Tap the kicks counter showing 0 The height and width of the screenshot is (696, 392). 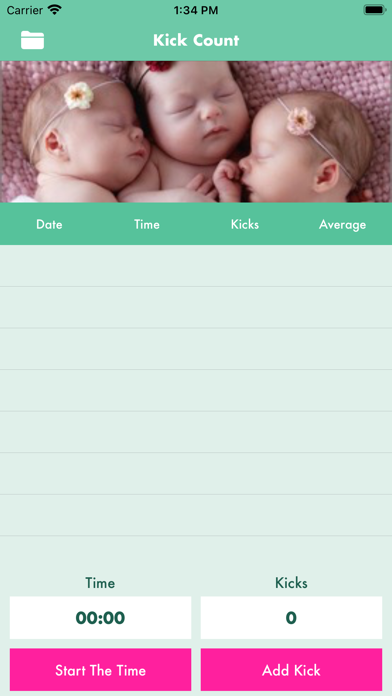(291, 617)
